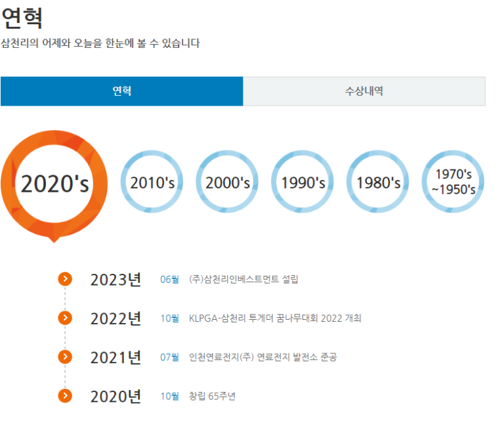The height and width of the screenshot is (436, 504).
Task: Click the 2021년 year heading
Action: click(x=115, y=357)
